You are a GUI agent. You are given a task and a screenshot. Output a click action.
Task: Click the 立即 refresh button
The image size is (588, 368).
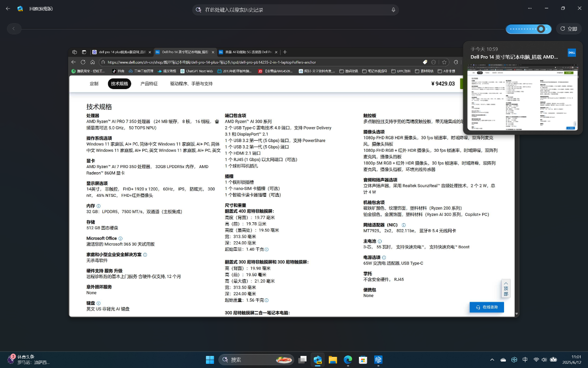569,29
